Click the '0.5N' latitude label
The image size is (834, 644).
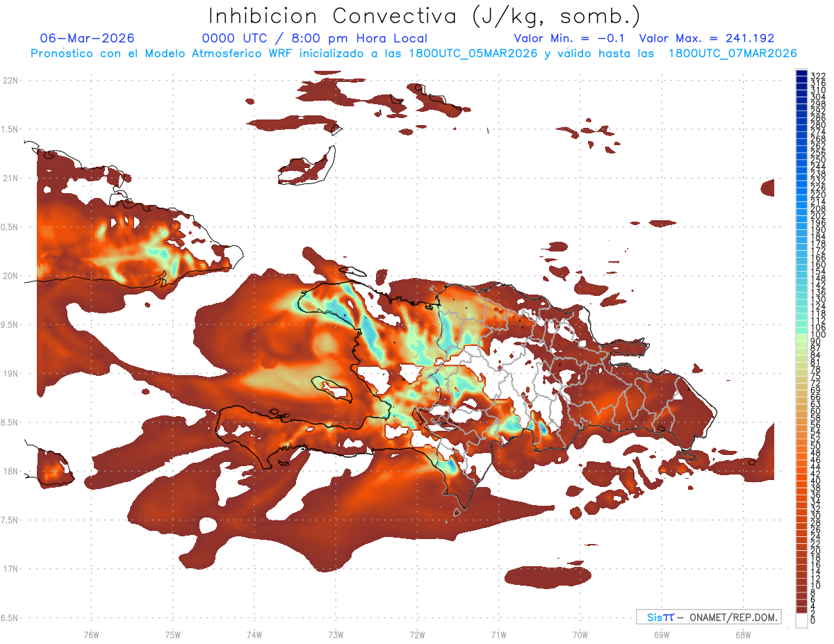(10, 227)
